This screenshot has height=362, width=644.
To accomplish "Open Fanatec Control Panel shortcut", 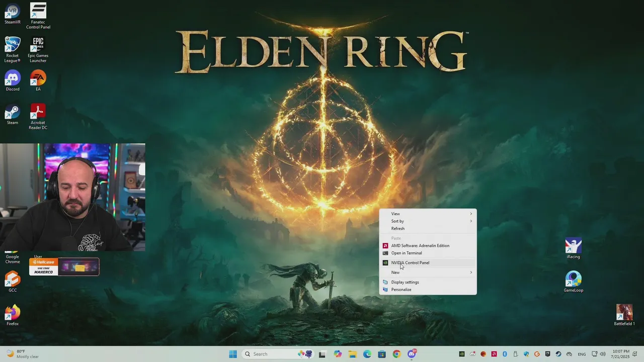I will (38, 16).
